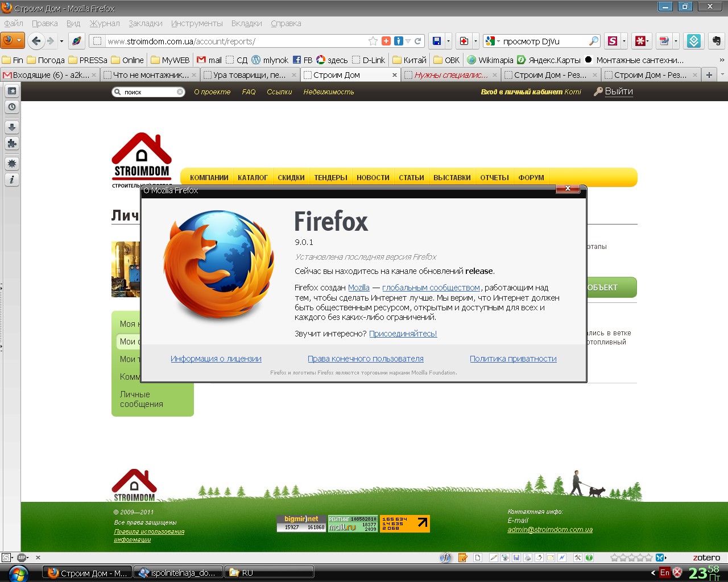Open 'Политика приватности' link
The image size is (728, 582).
[513, 359]
